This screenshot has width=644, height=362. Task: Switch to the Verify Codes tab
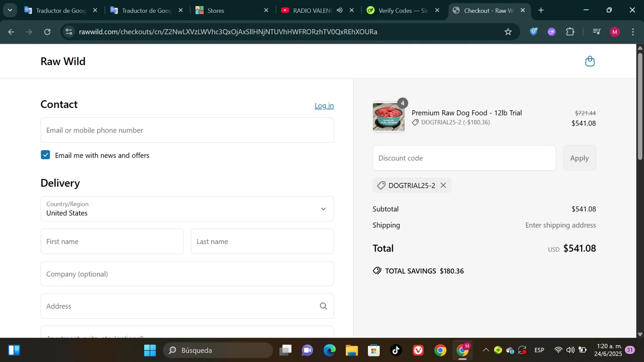click(402, 10)
